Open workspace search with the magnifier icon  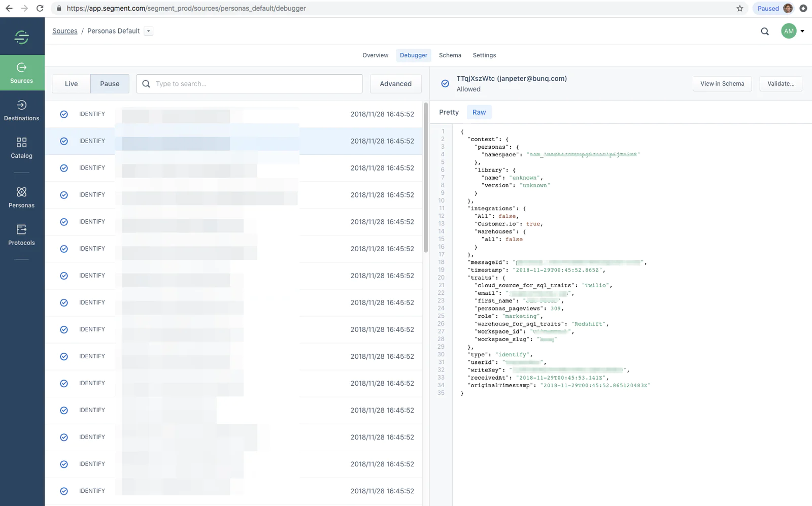pyautogui.click(x=764, y=31)
